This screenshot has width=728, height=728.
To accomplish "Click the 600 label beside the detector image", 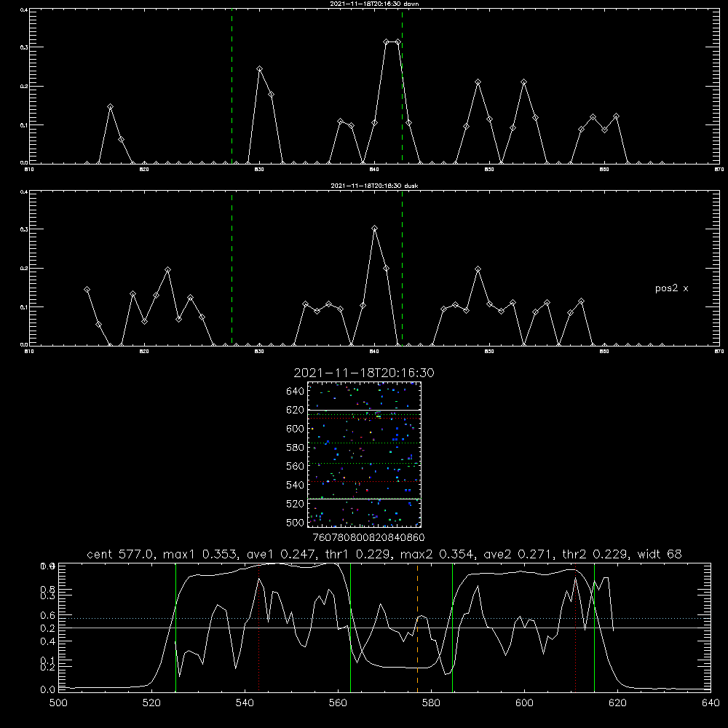I will [296, 429].
